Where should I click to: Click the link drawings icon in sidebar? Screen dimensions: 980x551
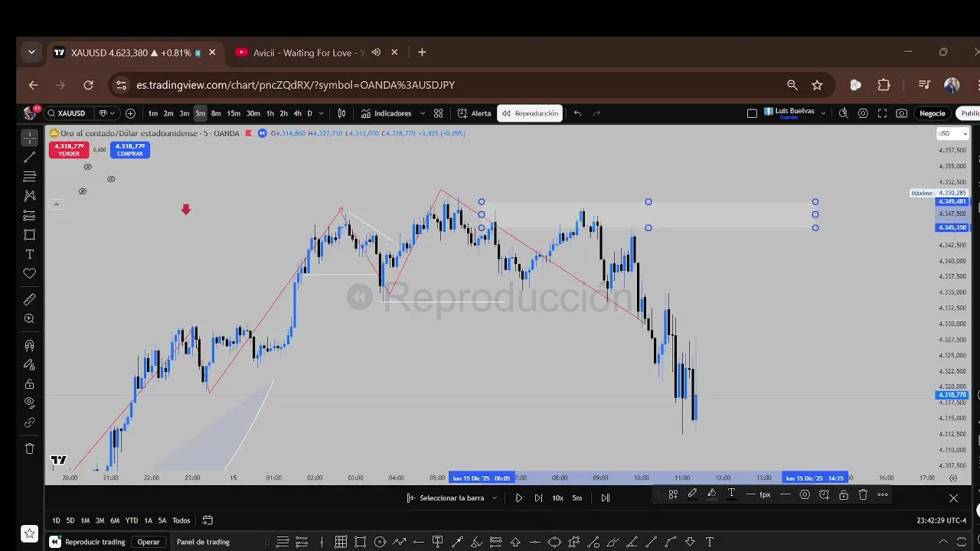pyautogui.click(x=30, y=422)
